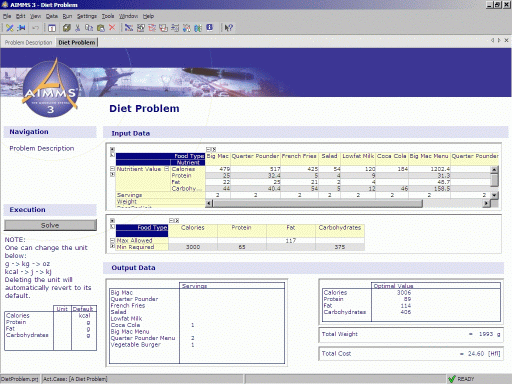Toggle the box beside Min Required
The image size is (512, 384).
tap(113, 246)
